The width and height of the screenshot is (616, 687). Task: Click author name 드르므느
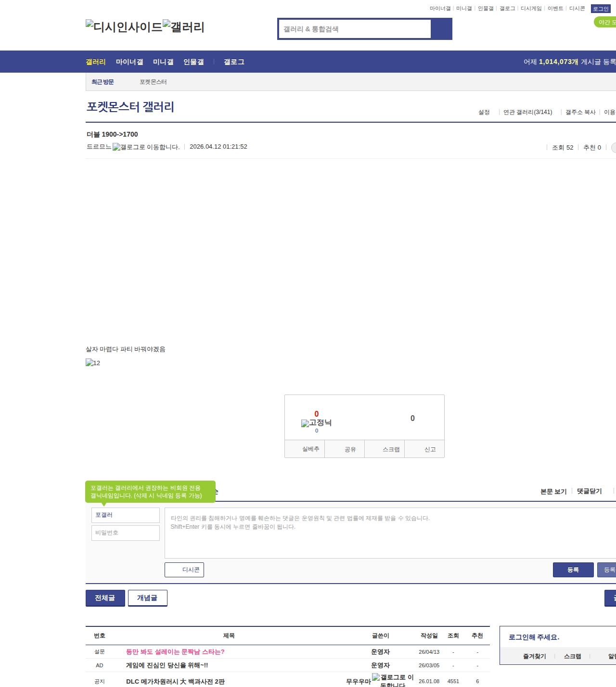[x=99, y=147]
